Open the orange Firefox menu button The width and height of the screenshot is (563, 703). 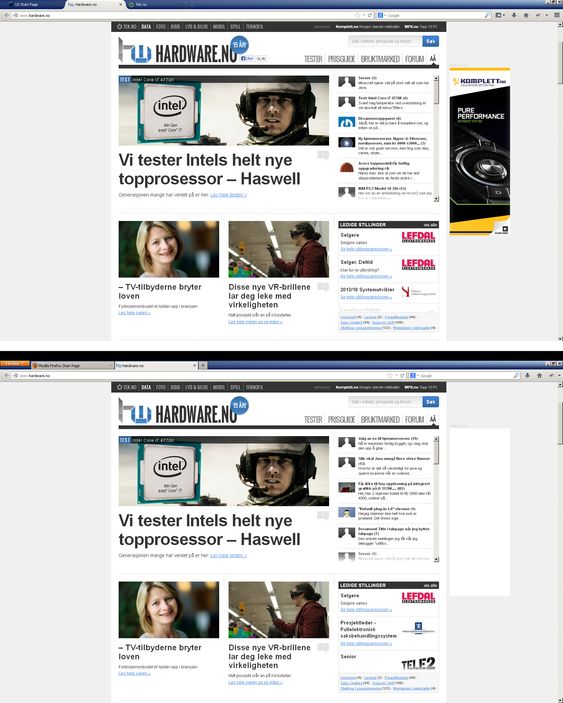click(15, 364)
